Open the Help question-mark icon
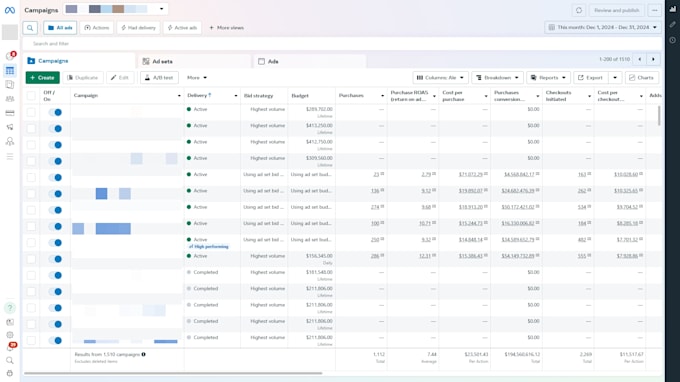This screenshot has height=382, width=680. coord(10,308)
